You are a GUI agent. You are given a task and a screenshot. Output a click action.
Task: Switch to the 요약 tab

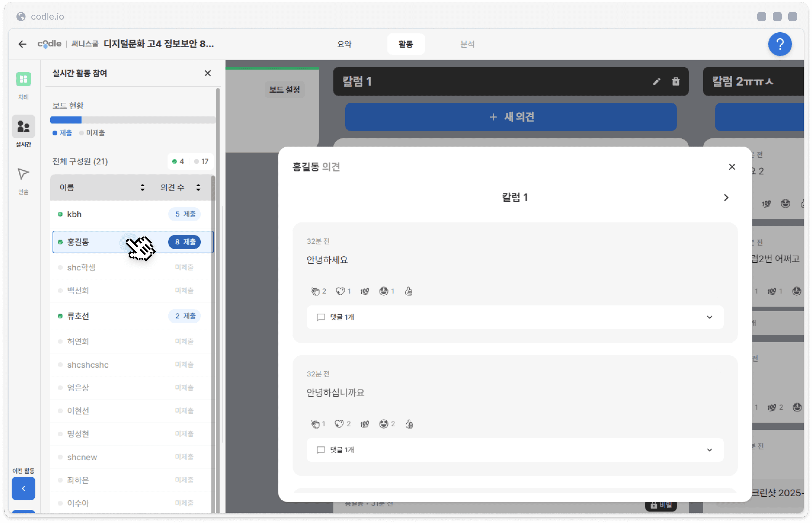[344, 44]
